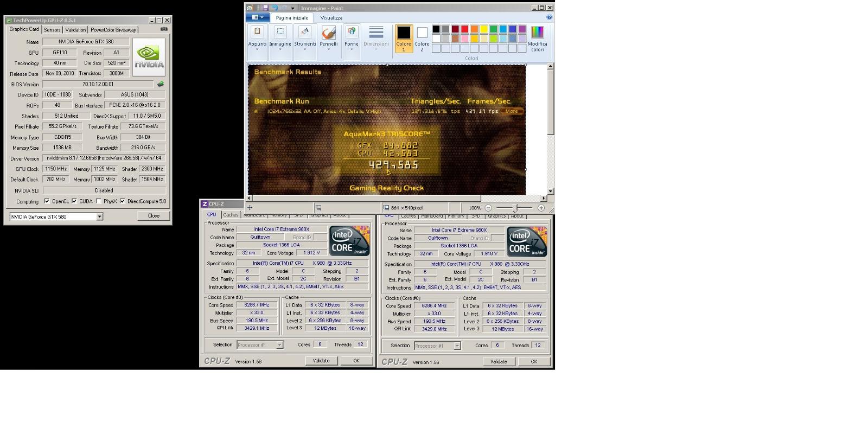Open the Caches tab in left CPU-Z
Screen dimensions: 868x447
[x=231, y=215]
